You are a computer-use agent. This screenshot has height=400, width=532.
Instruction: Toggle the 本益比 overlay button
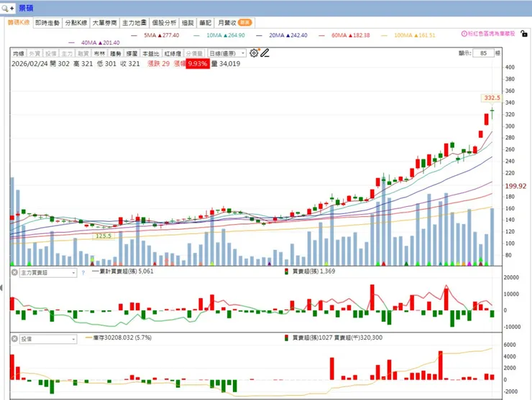(151, 54)
